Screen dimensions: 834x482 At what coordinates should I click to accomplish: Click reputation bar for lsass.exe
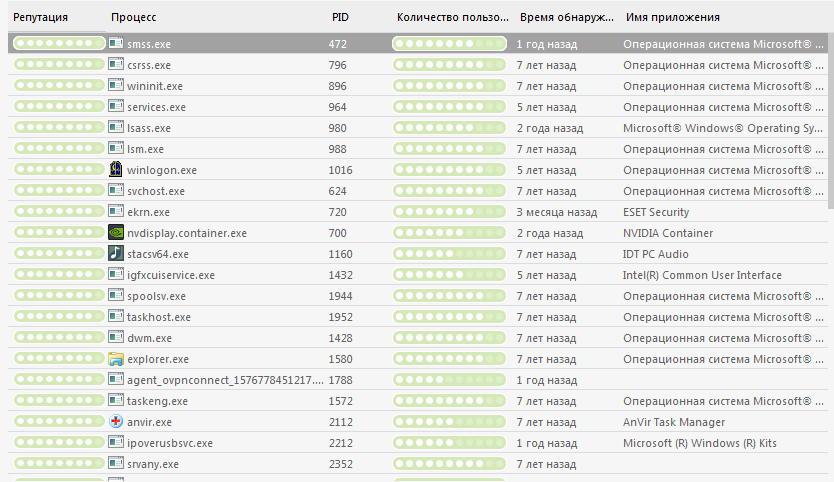pos(60,128)
